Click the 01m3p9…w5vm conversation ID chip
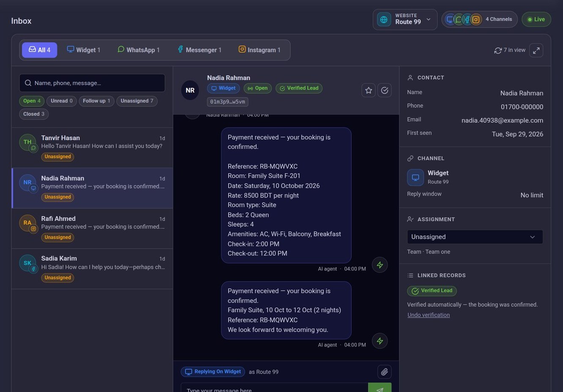563x392 pixels. (227, 102)
